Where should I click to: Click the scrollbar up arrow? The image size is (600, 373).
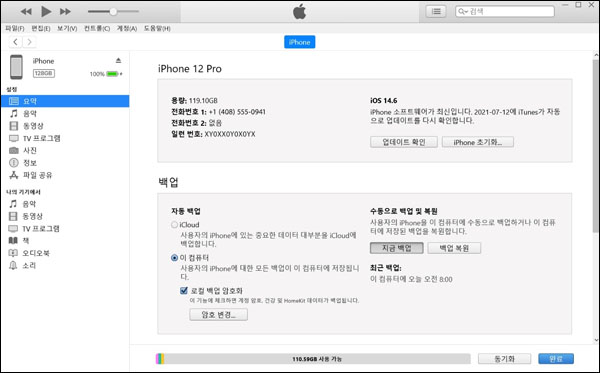596,55
